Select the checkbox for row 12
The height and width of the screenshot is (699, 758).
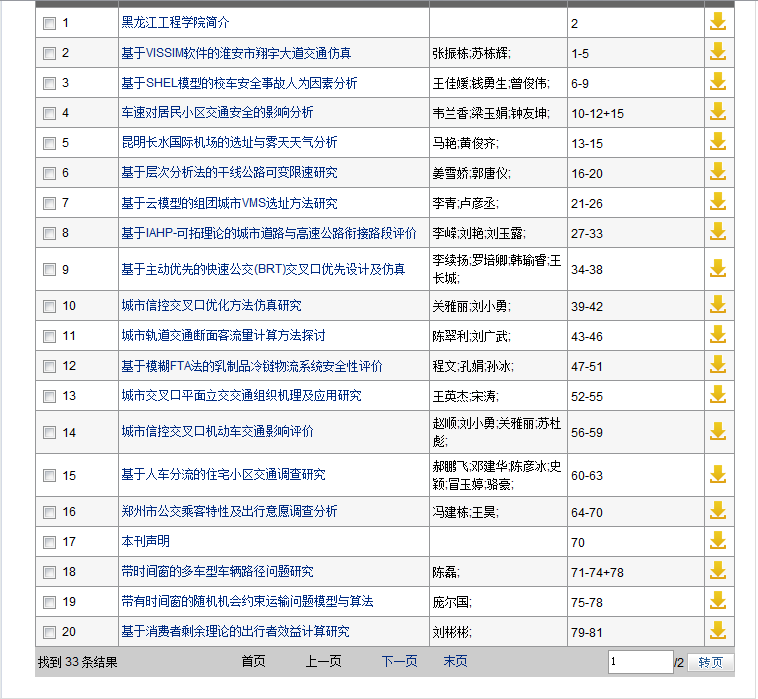(49, 366)
